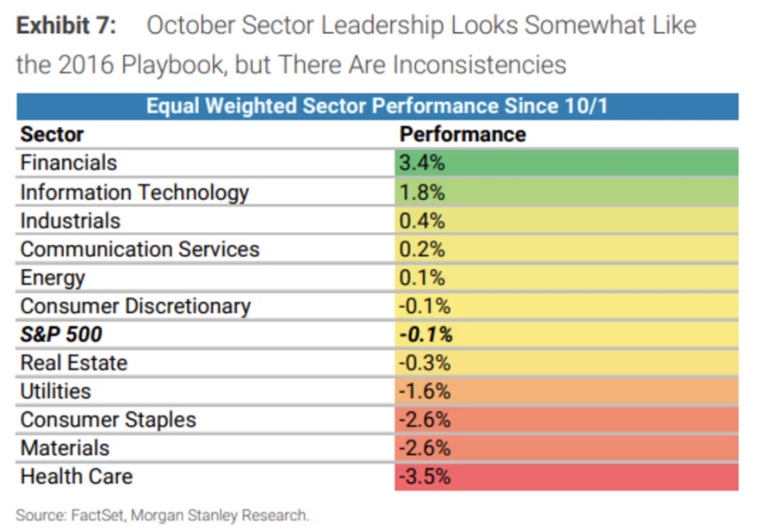Select the Consumer Discretionary row label
Image resolution: width=759 pixels, height=532 pixels.
(136, 306)
